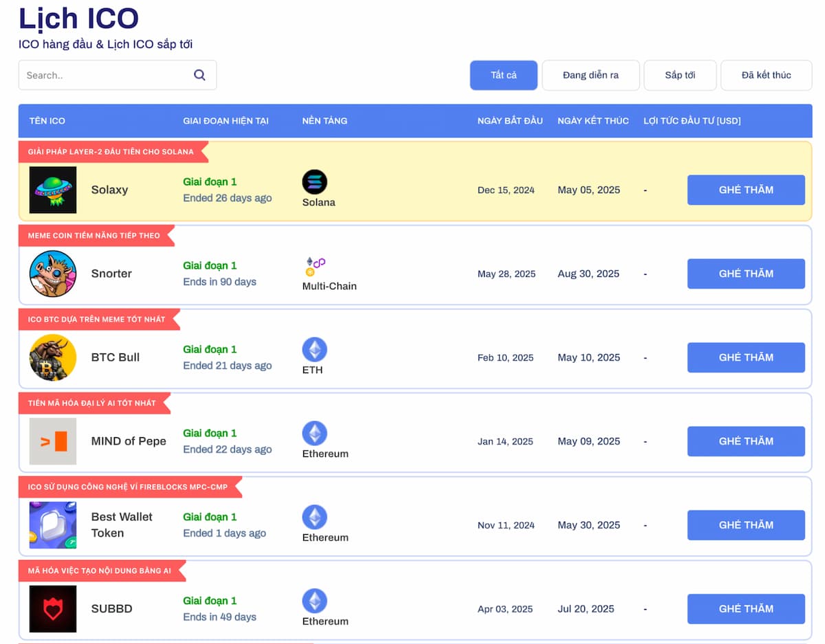Image resolution: width=825 pixels, height=644 pixels.
Task: Click the BTC Bull logo
Action: coord(53,357)
